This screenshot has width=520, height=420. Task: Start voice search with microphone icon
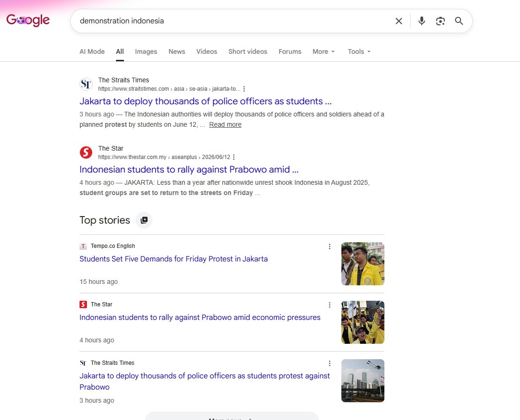click(421, 21)
